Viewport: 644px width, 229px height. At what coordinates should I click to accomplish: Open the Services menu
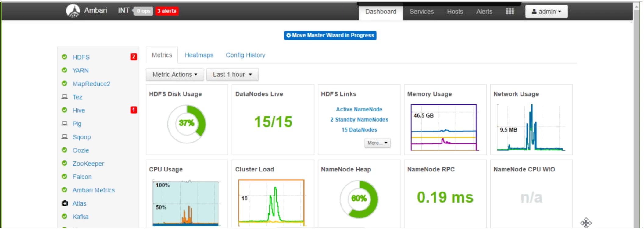pyautogui.click(x=422, y=12)
